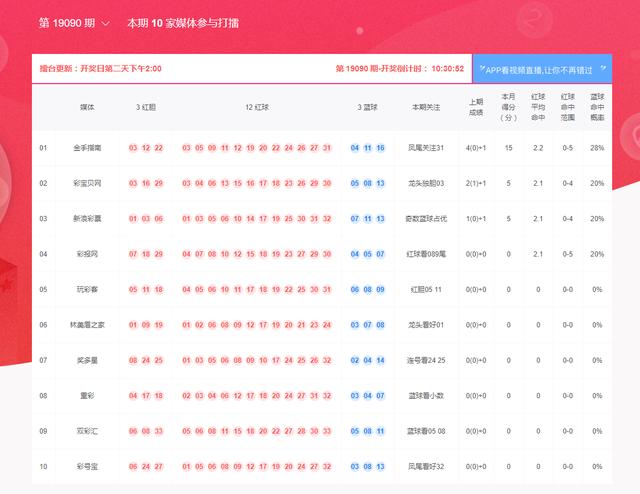Click the media name in row 02

pyautogui.click(x=87, y=183)
